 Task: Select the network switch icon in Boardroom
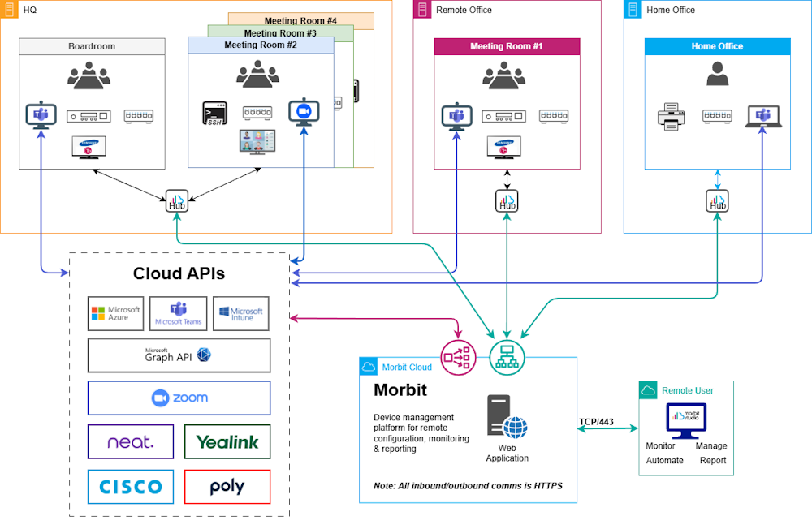coord(138,116)
